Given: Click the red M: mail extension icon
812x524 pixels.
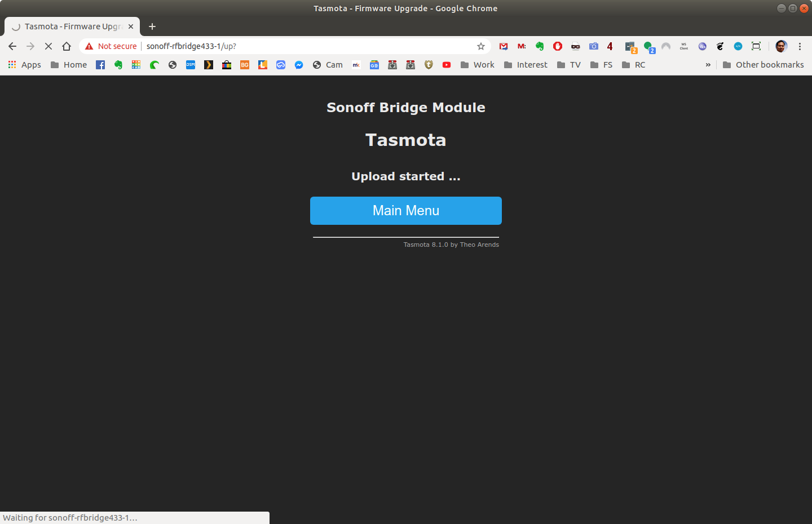Looking at the screenshot, I should 522,46.
